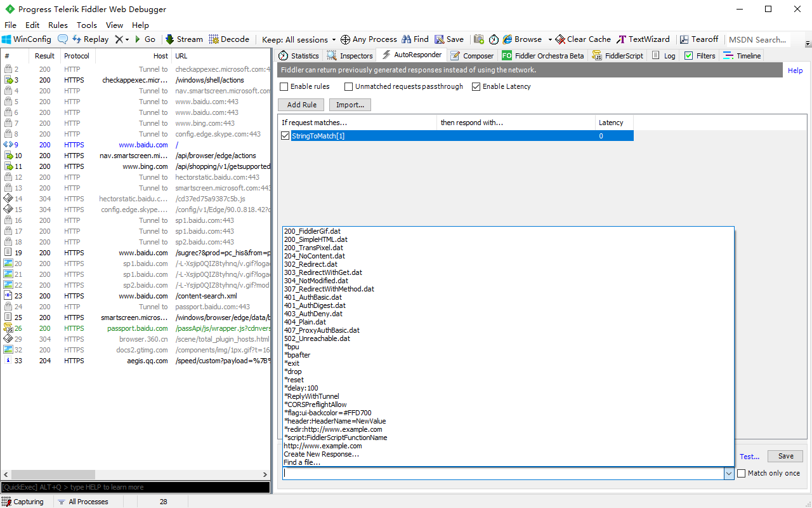Open the FiddlerScript tab
Screen dimensions: 812x508
pyautogui.click(x=618, y=56)
